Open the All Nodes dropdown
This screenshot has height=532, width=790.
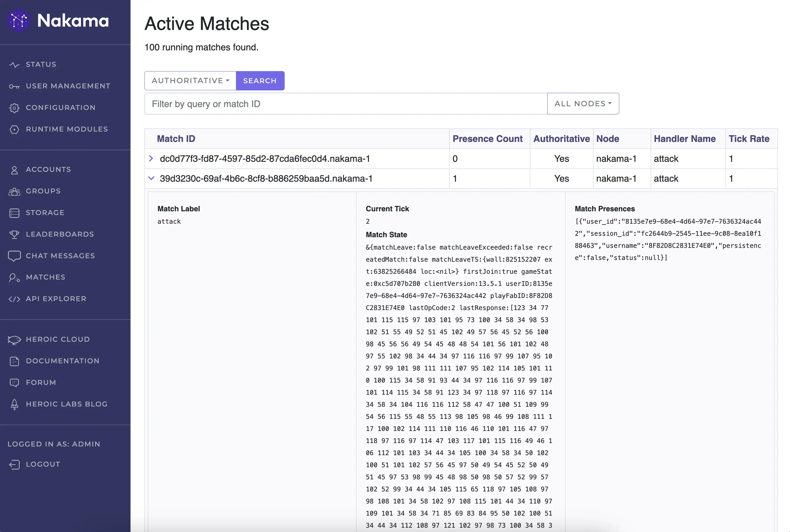(583, 104)
